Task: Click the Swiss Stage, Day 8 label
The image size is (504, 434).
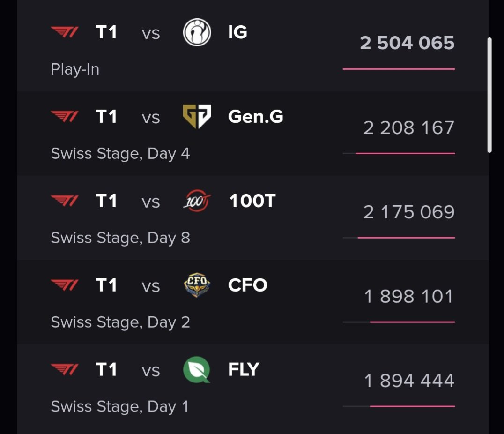Action: (x=120, y=238)
